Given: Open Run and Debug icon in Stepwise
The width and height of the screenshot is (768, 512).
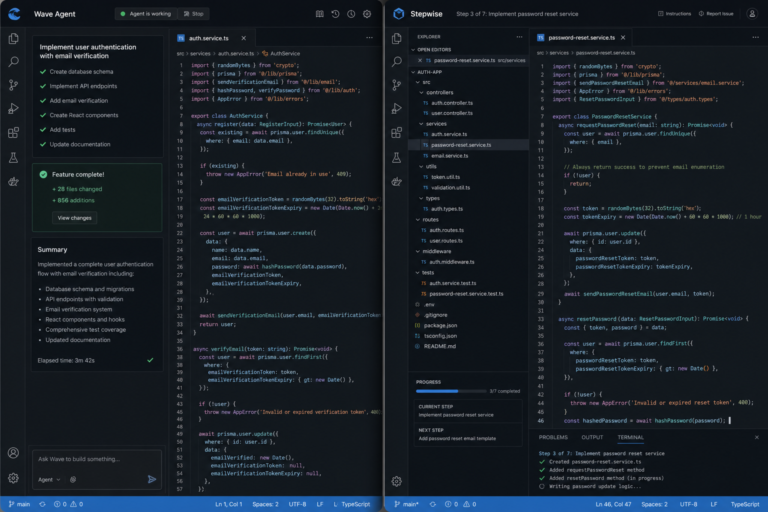Looking at the screenshot, I should pos(397,109).
